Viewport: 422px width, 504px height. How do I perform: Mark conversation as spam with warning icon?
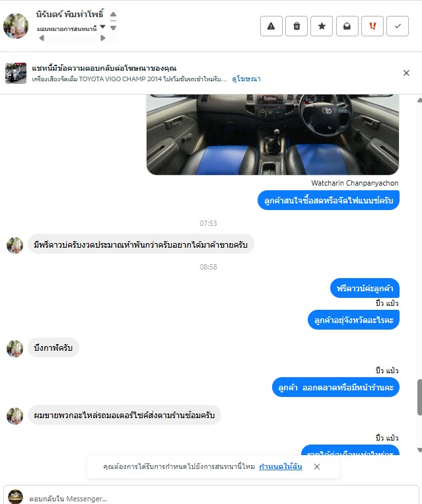point(271,26)
